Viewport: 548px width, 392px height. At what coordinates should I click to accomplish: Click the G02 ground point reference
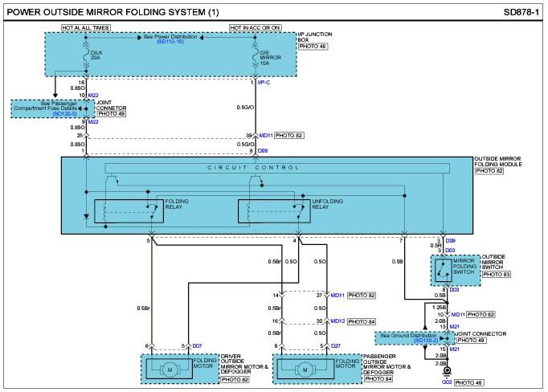pyautogui.click(x=447, y=382)
